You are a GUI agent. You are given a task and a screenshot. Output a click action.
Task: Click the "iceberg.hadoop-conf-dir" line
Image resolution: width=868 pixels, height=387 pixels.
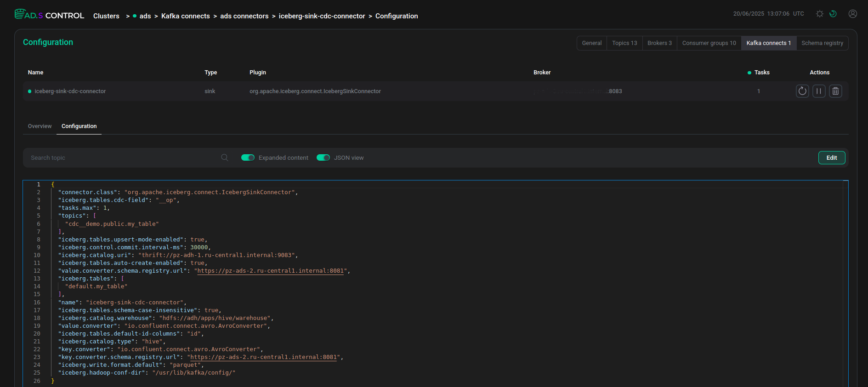(147, 373)
